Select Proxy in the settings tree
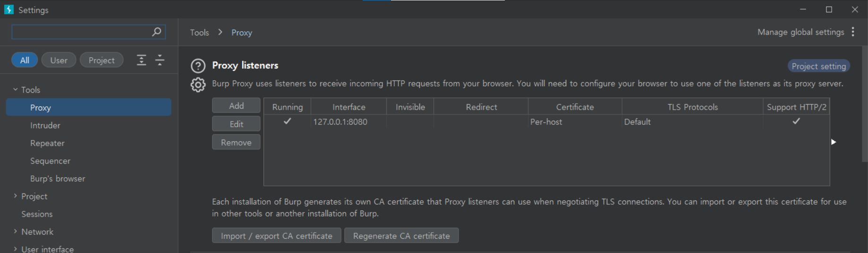868x253 pixels. pos(89,107)
